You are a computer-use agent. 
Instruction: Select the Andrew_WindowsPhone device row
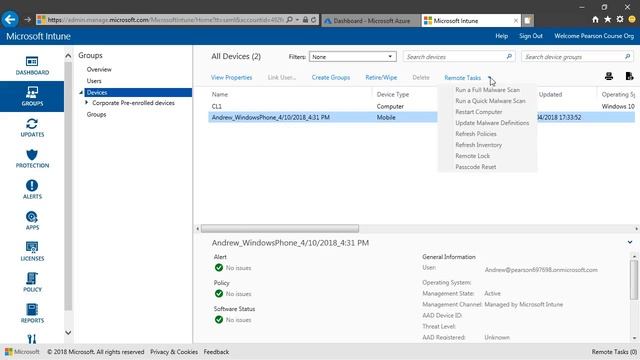pyautogui.click(x=422, y=117)
